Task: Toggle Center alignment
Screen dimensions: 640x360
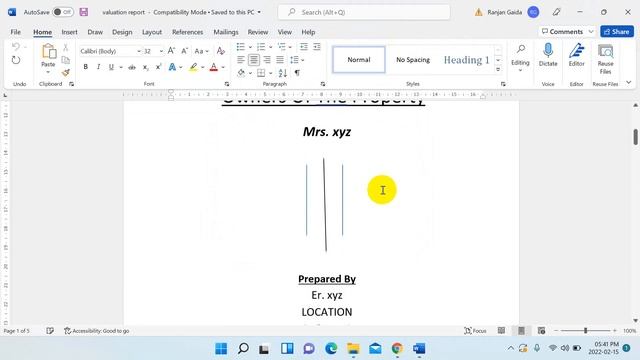Action: (253, 60)
